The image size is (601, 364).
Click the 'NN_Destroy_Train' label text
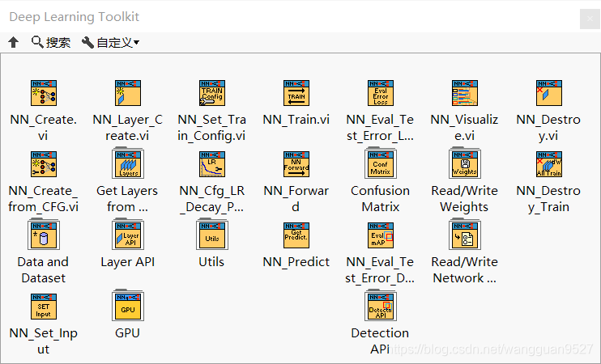point(548,199)
